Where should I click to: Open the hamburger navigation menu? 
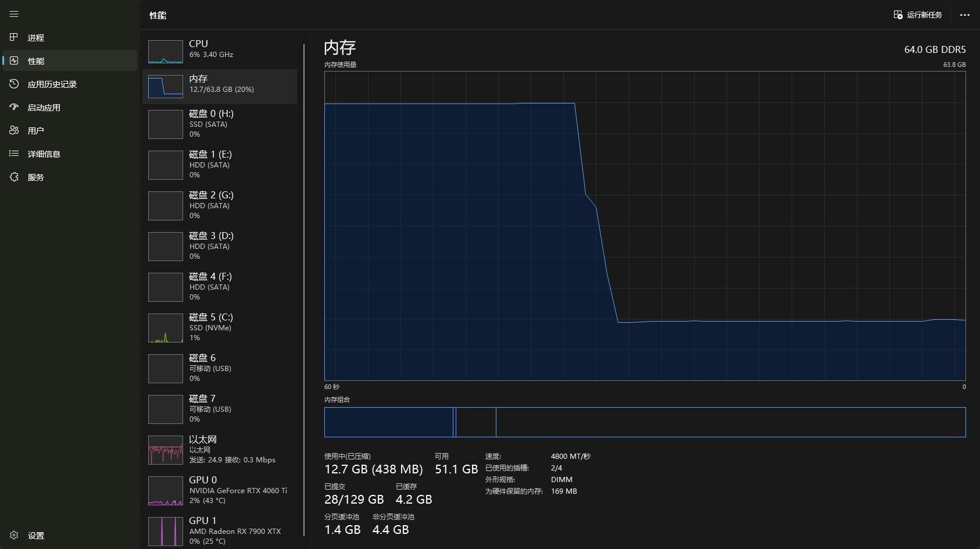click(x=14, y=14)
